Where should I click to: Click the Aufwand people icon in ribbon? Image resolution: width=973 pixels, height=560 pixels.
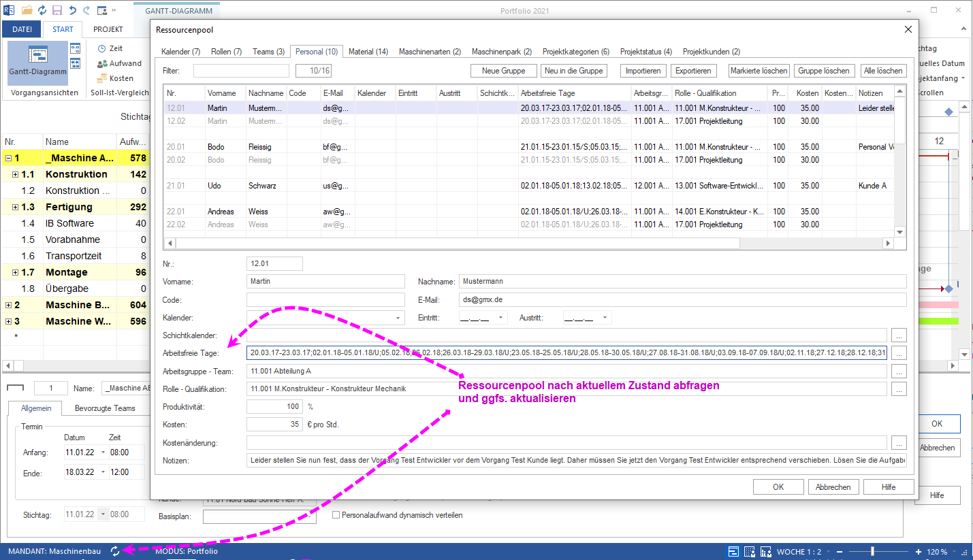[101, 63]
